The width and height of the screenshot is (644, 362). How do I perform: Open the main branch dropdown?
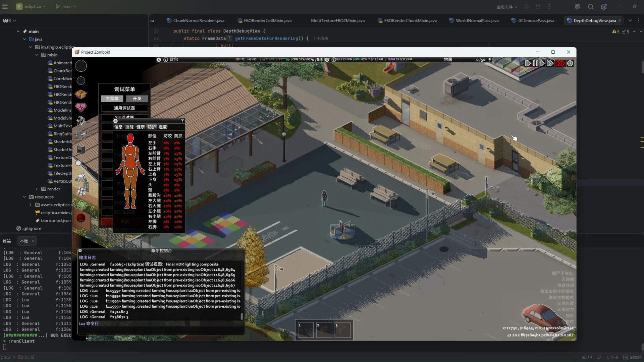(x=66, y=6)
